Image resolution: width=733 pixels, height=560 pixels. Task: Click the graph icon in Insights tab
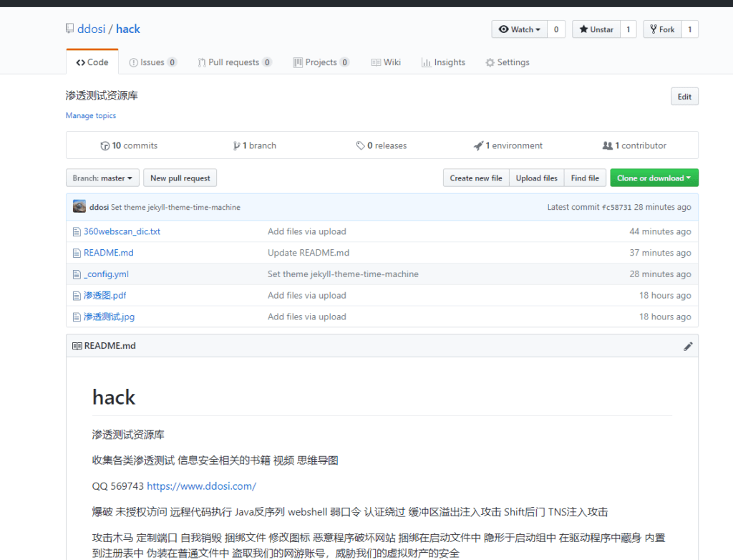[x=426, y=63]
